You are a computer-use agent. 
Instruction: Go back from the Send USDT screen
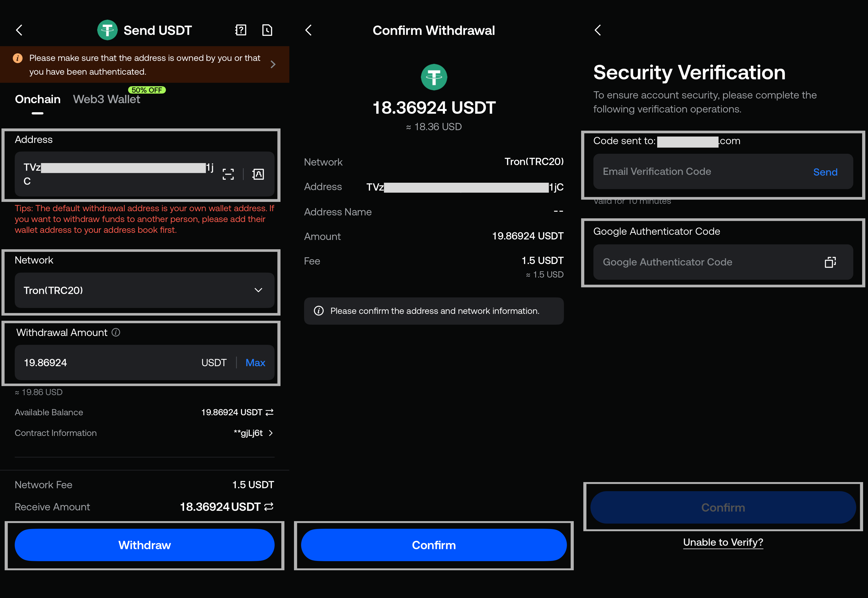click(x=19, y=30)
